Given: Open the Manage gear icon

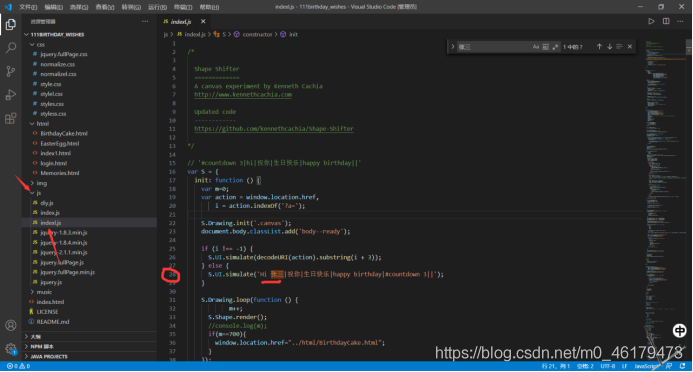Looking at the screenshot, I should click(x=11, y=349).
